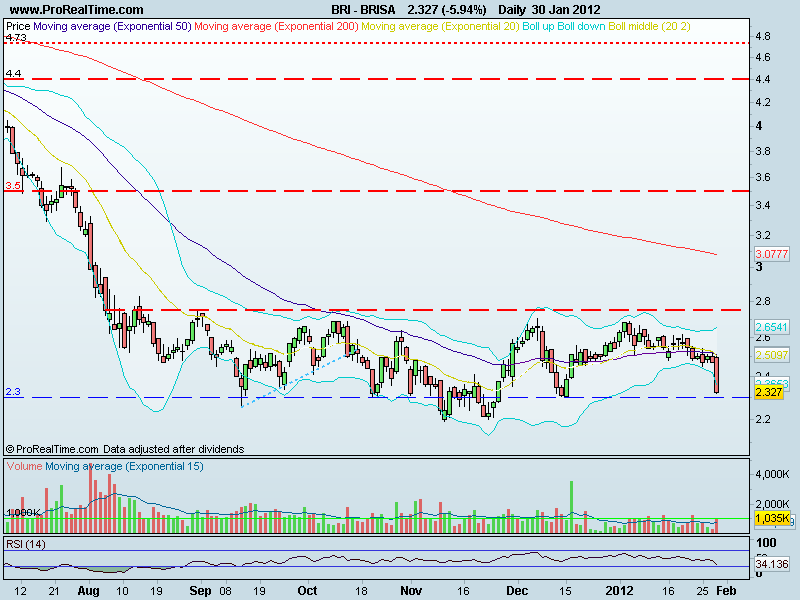This screenshot has width=800, height=600.
Task: Click the 2.6541 Bollinger upper value tag
Action: click(771, 327)
